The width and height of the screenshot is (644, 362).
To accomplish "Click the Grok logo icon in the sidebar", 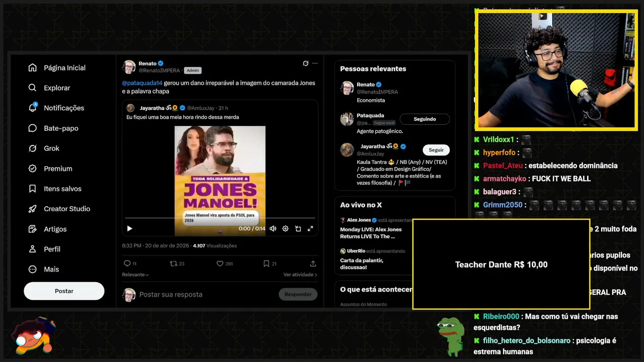I will click(33, 148).
